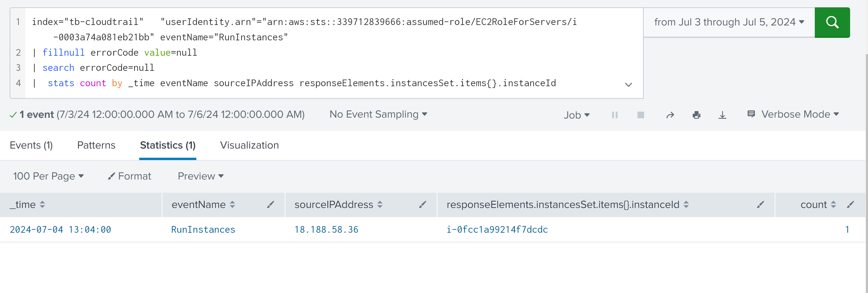Image resolution: width=868 pixels, height=293 pixels.
Task: Stop the search job
Action: point(640,115)
